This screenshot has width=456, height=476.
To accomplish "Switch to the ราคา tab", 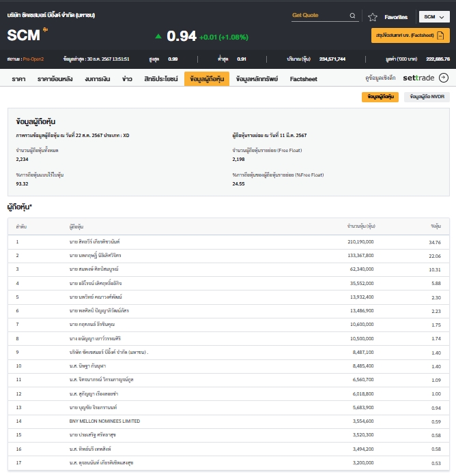I will (x=18, y=79).
